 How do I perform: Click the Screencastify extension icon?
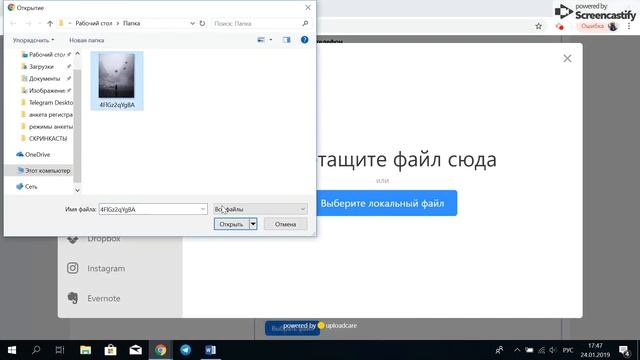pos(560,27)
